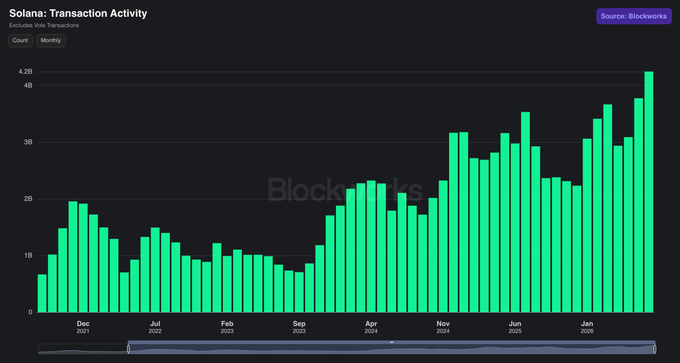Grab the left handle of range navigator
Screen dimensions: 680x363
click(x=128, y=349)
